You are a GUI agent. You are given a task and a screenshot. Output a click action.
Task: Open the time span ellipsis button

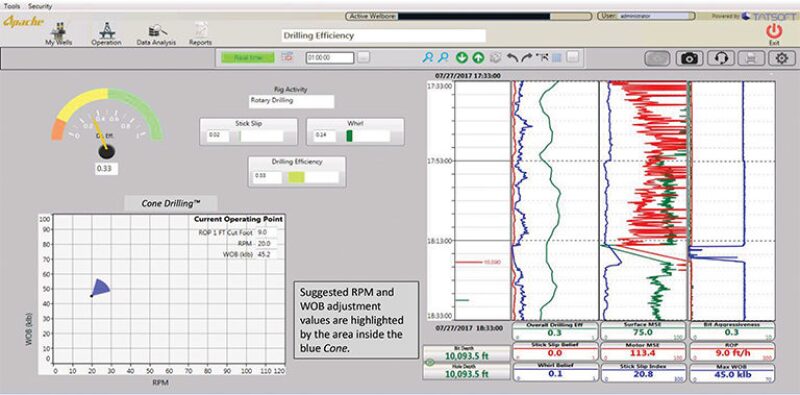point(363,58)
